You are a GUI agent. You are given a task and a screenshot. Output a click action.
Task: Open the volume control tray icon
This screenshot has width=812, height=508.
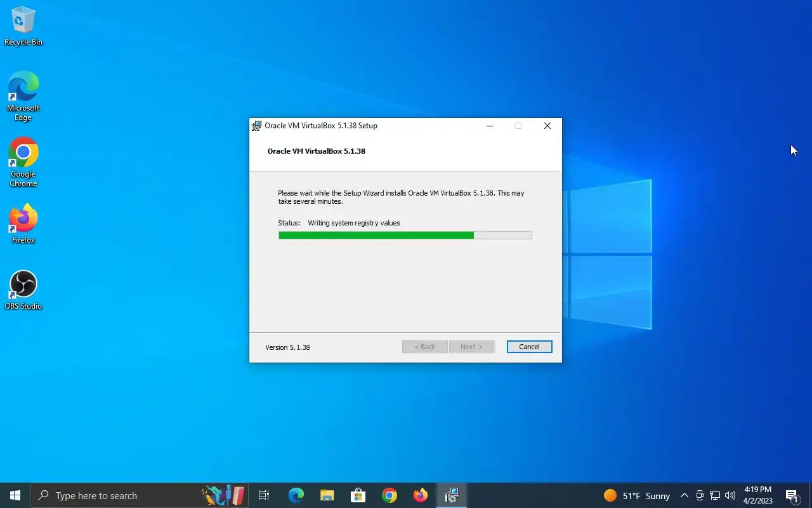[x=730, y=495]
